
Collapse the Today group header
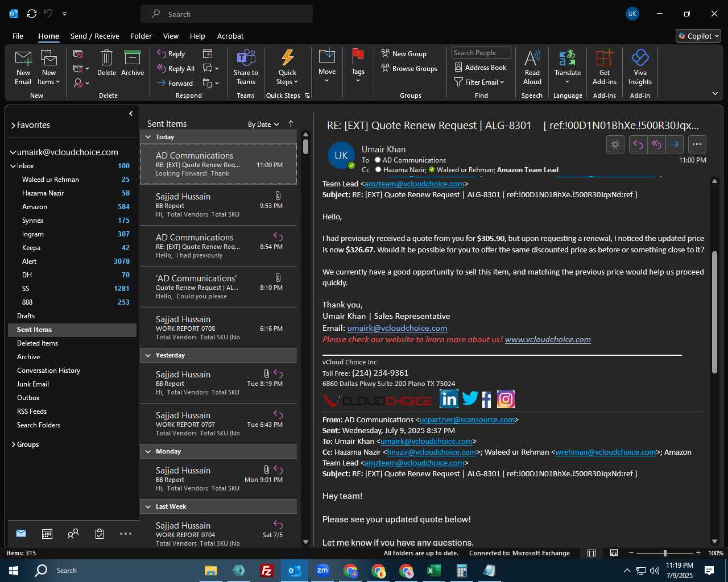[x=148, y=137]
